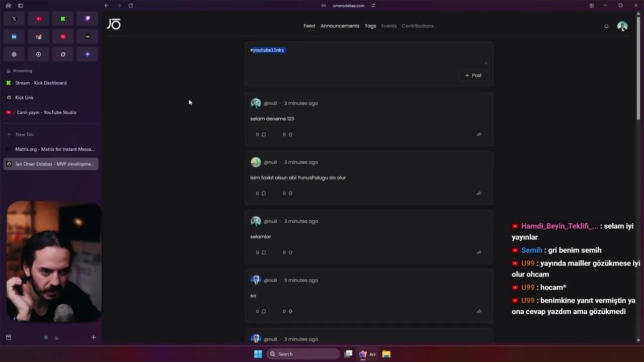
Task: Click the JO site logo
Action: click(114, 24)
